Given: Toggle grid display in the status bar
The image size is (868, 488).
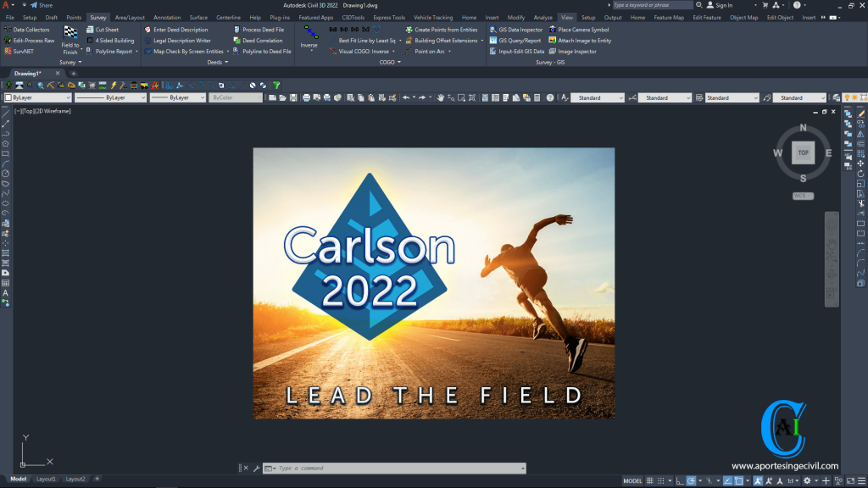Looking at the screenshot, I should point(651,480).
